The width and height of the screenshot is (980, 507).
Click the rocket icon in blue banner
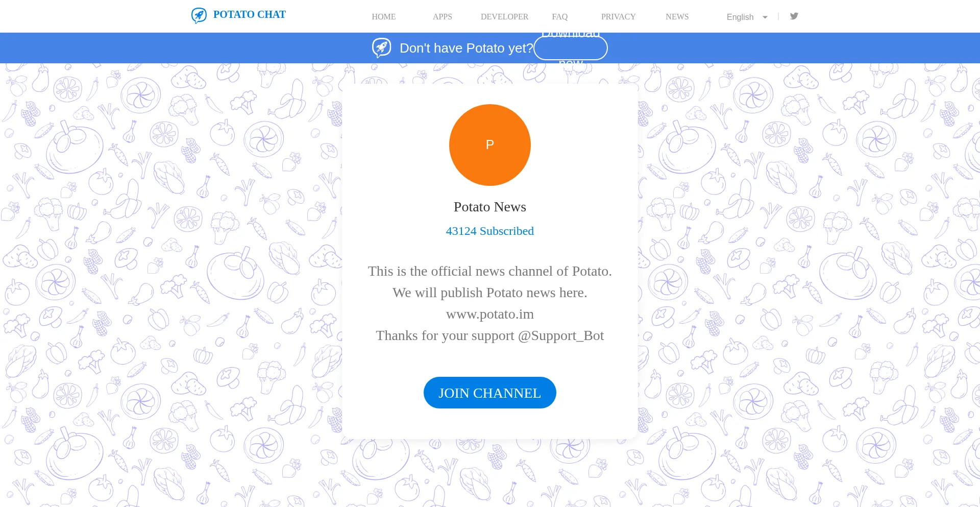tap(381, 48)
